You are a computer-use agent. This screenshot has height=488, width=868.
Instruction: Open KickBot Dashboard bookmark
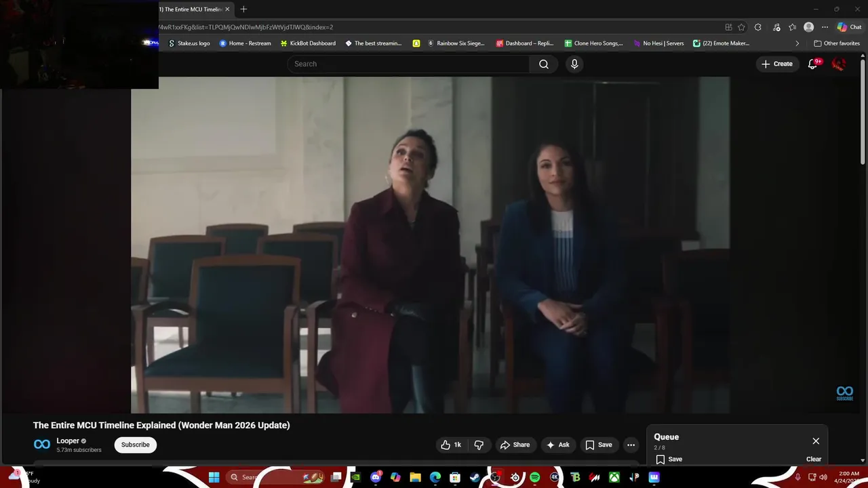pos(308,43)
